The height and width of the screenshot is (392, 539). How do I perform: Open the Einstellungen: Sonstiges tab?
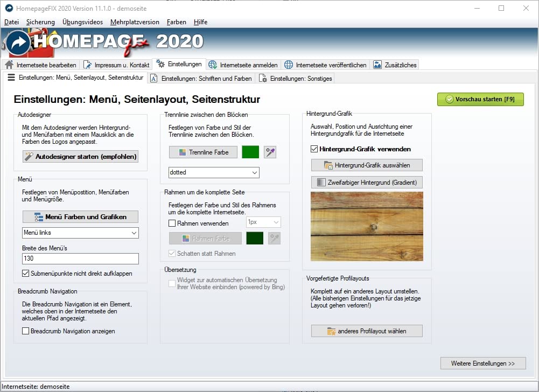point(296,79)
